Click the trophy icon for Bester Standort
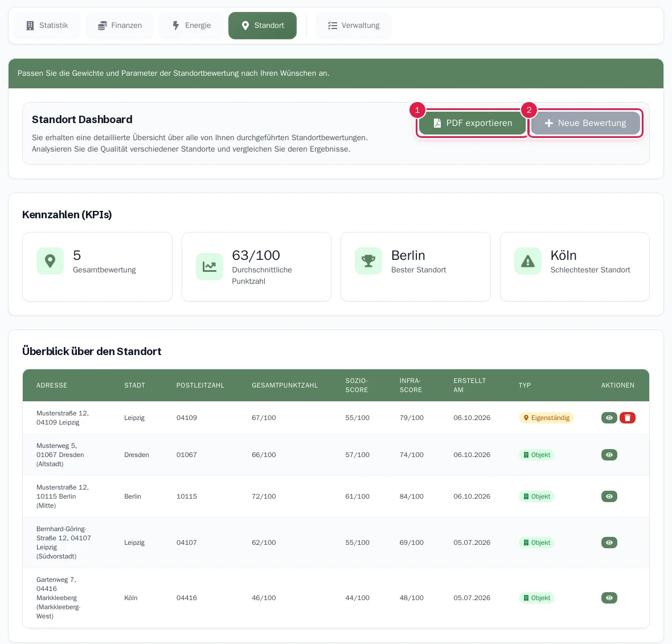Screen dimensions: 672x644 (368, 260)
